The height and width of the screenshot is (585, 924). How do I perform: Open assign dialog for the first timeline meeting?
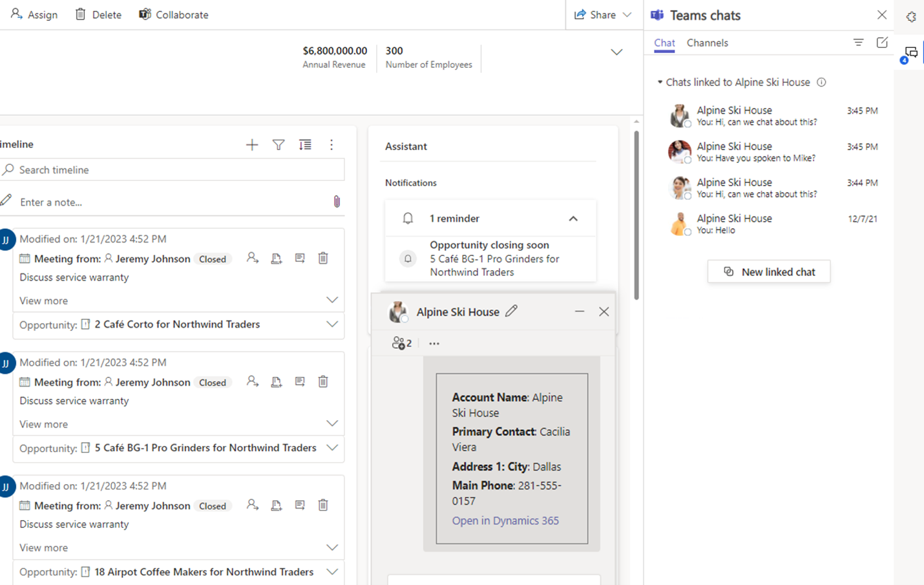[x=252, y=257]
